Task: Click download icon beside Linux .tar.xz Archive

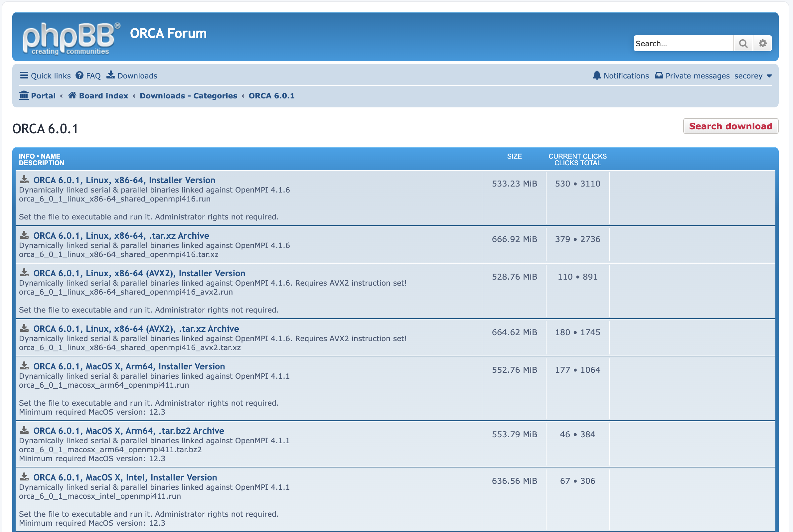Action: click(x=24, y=235)
